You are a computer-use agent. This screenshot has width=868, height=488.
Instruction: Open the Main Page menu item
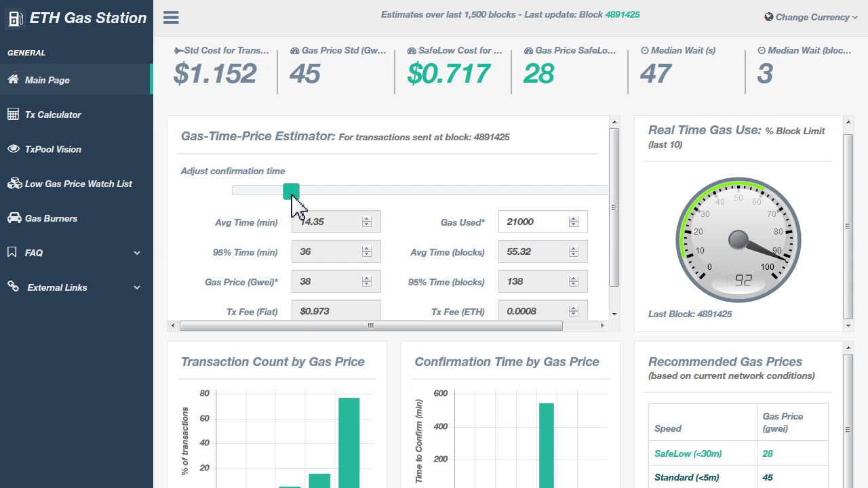pyautogui.click(x=77, y=79)
